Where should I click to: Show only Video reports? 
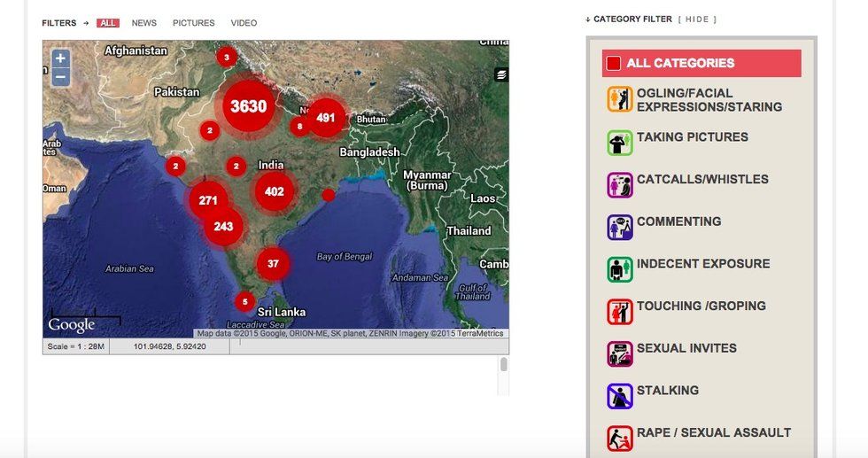tap(244, 23)
